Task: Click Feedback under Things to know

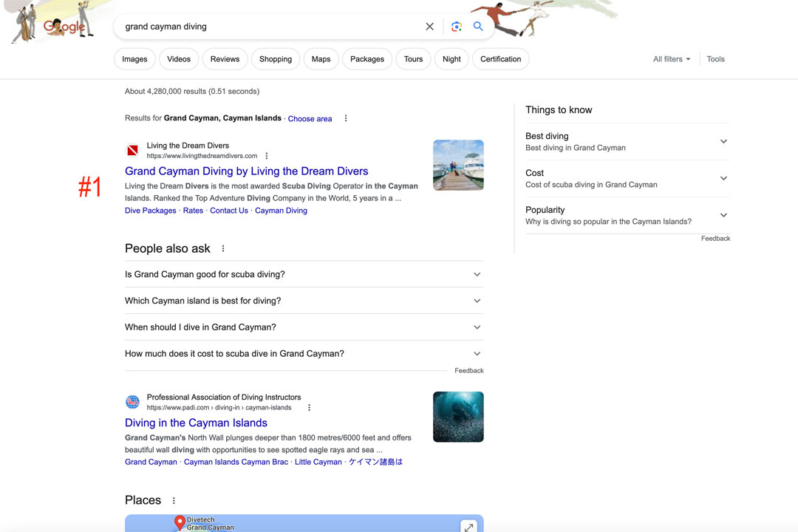Action: pyautogui.click(x=715, y=238)
